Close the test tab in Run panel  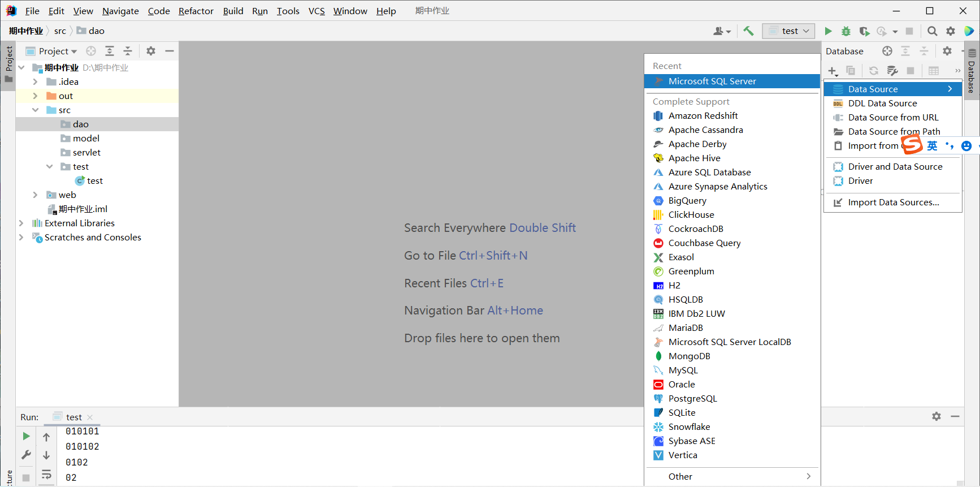(x=90, y=417)
